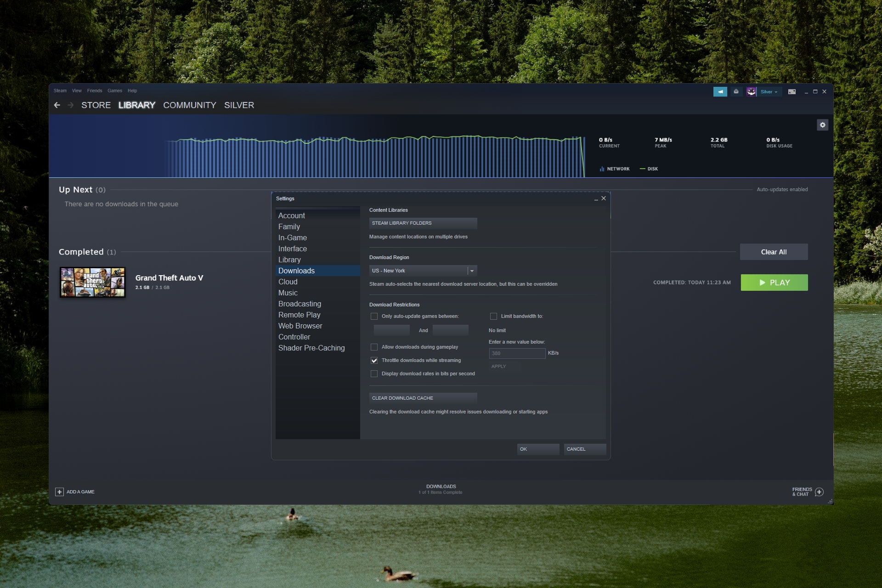Select the Library settings tab
This screenshot has height=588, width=882.
[289, 259]
